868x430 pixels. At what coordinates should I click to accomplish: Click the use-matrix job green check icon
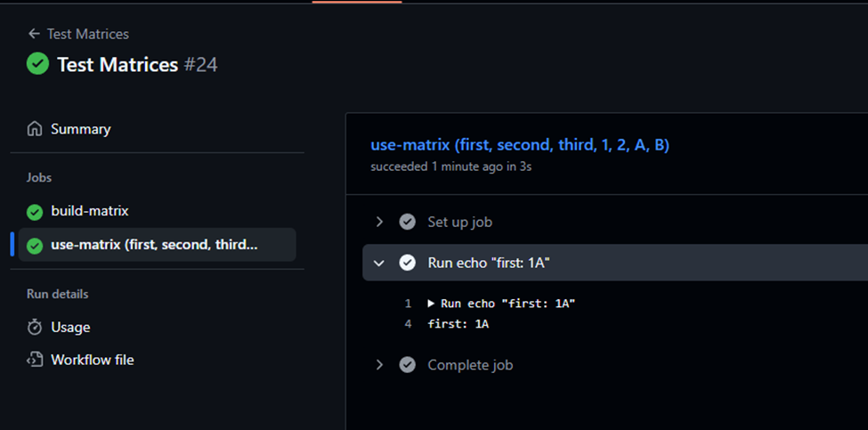(x=35, y=246)
